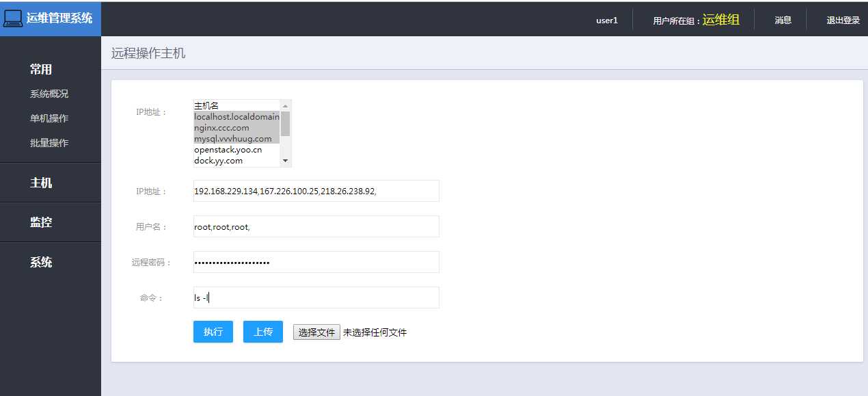Focus the 远程密码 password field

pos(316,262)
